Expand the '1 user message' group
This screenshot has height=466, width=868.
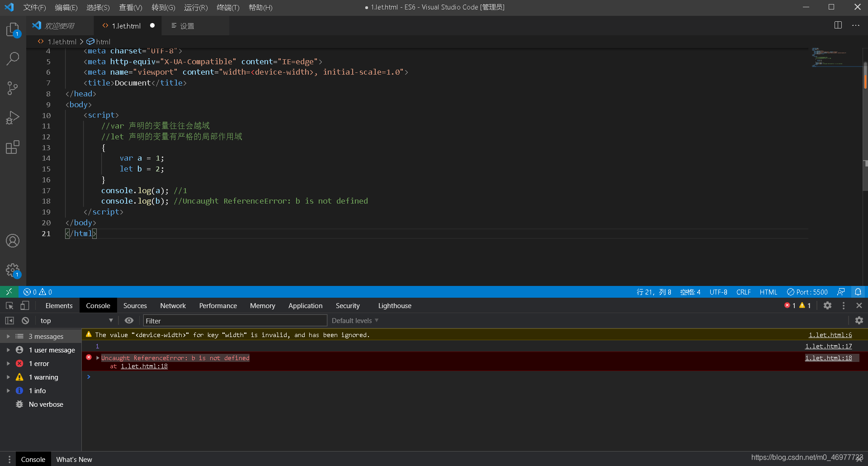click(x=8, y=350)
